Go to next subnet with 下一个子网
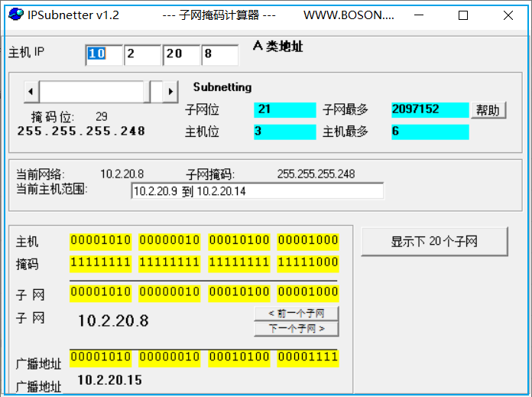532x397 pixels. coord(296,329)
